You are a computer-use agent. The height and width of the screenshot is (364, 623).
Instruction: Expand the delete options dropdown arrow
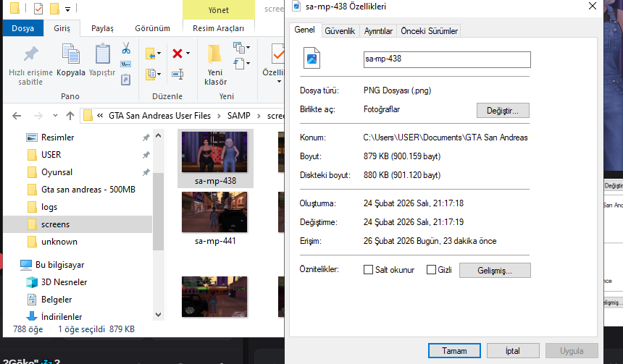click(x=188, y=54)
